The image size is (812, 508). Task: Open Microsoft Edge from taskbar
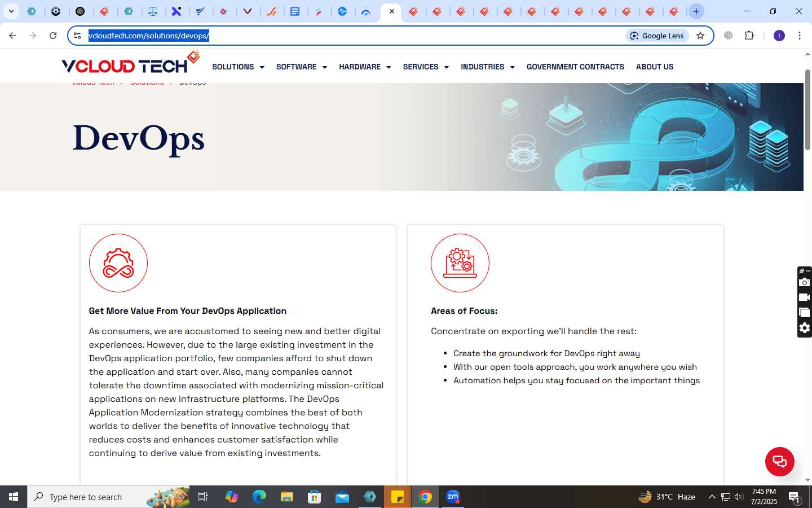[259, 497]
